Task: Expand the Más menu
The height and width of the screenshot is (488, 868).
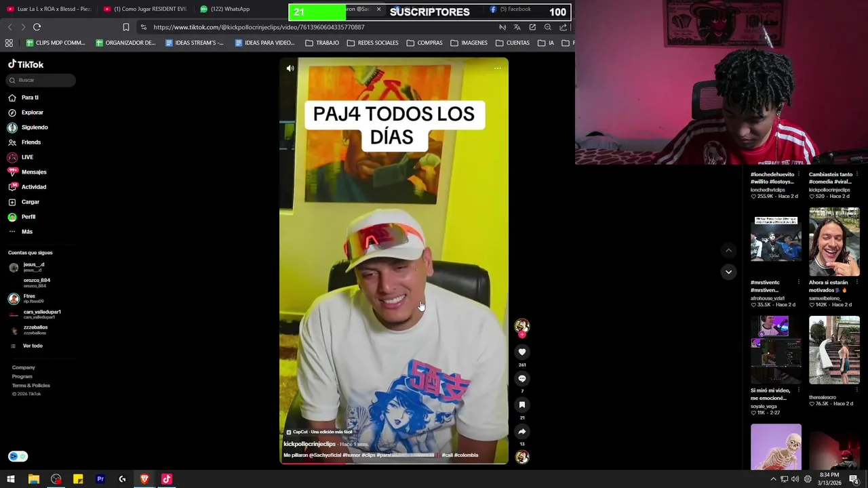Action: click(20, 232)
